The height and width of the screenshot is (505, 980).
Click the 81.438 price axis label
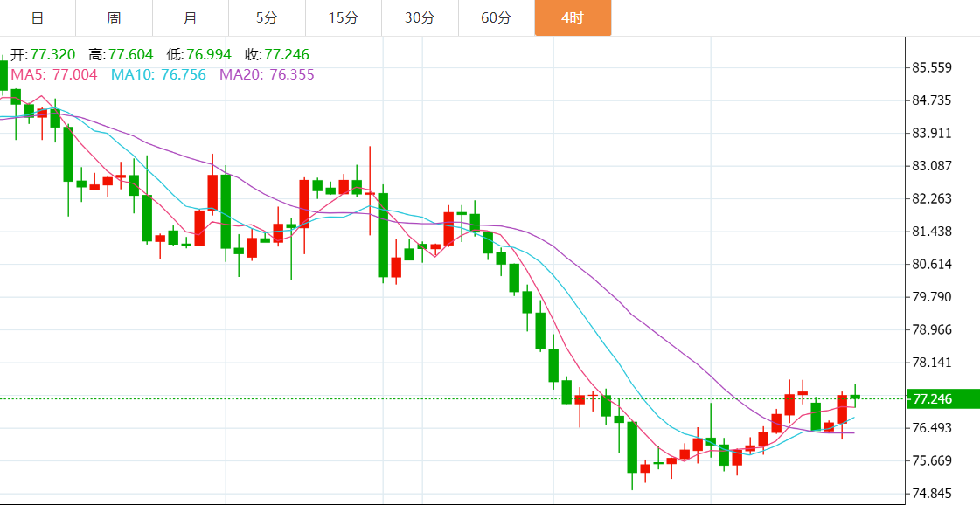(932, 232)
